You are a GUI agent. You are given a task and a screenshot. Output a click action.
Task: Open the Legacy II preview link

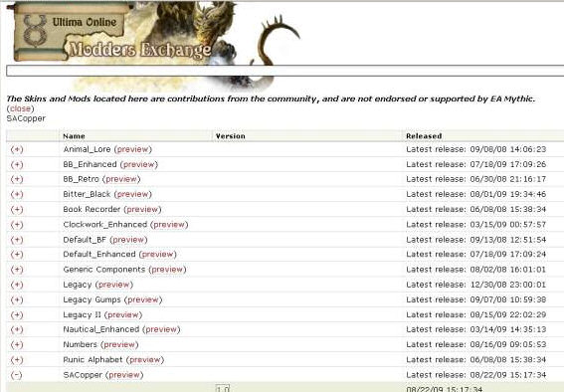pos(123,315)
